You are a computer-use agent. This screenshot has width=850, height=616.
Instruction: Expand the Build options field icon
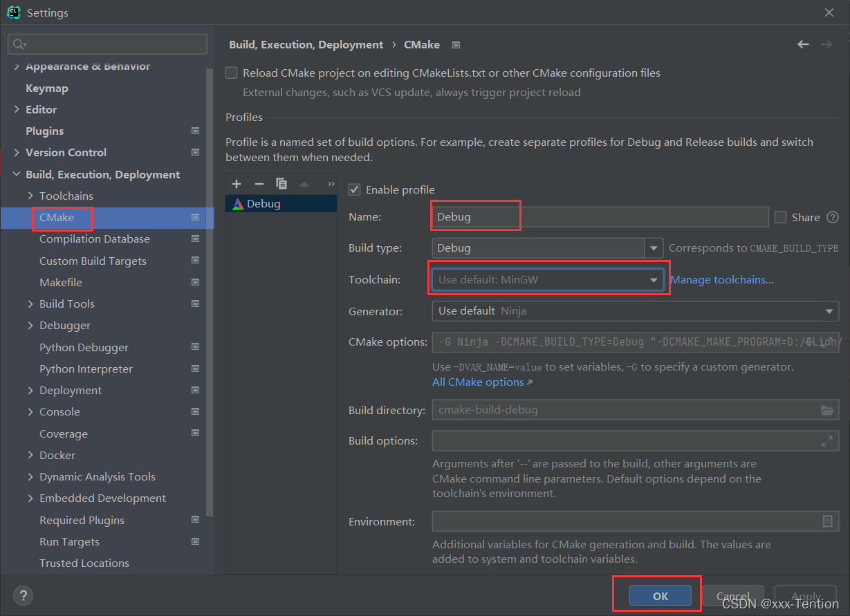pyautogui.click(x=827, y=440)
